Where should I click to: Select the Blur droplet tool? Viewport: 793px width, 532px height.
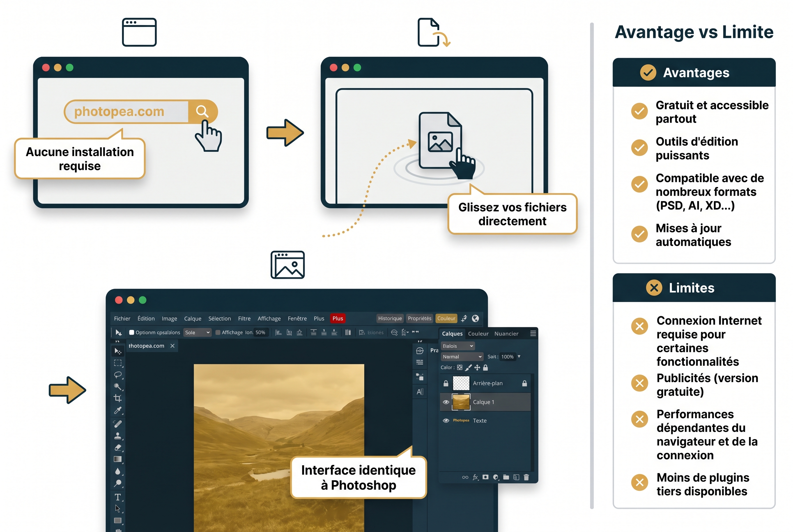pyautogui.click(x=118, y=471)
